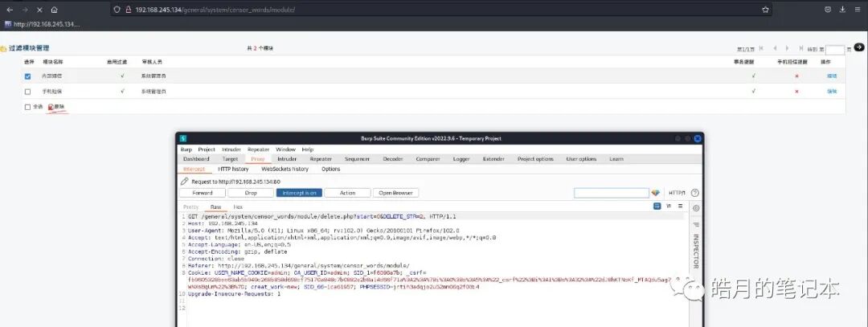Go to previous page pagination arrow
Viewport: 868px width, 327px height.
775,48
